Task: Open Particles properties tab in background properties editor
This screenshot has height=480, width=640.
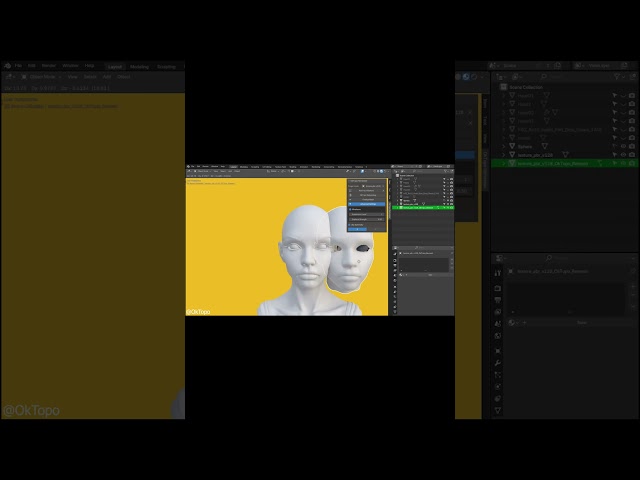Action: (498, 375)
